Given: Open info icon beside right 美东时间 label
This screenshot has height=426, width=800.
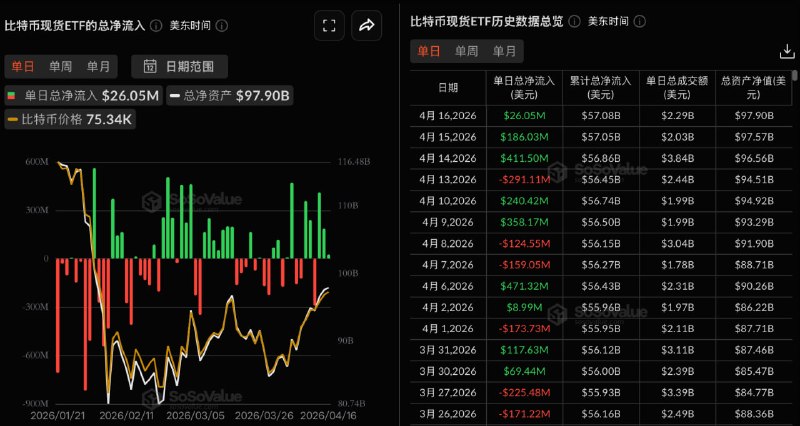Looking at the screenshot, I should coord(639,21).
